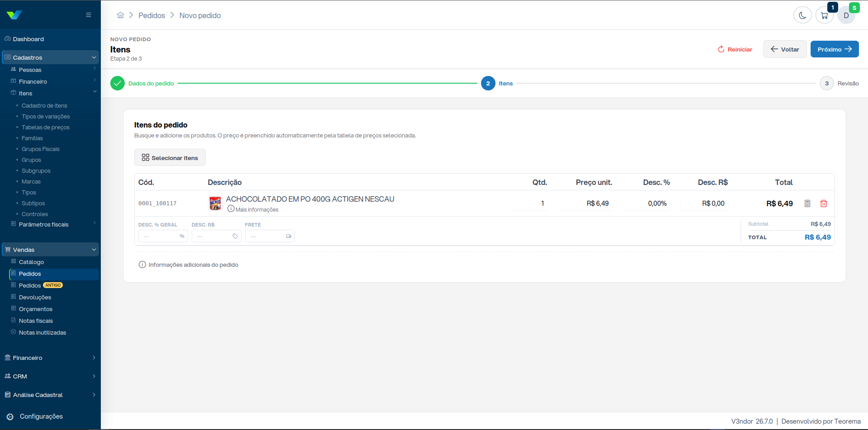Show Mais informações for the item
This screenshot has height=430, width=868.
[253, 209]
